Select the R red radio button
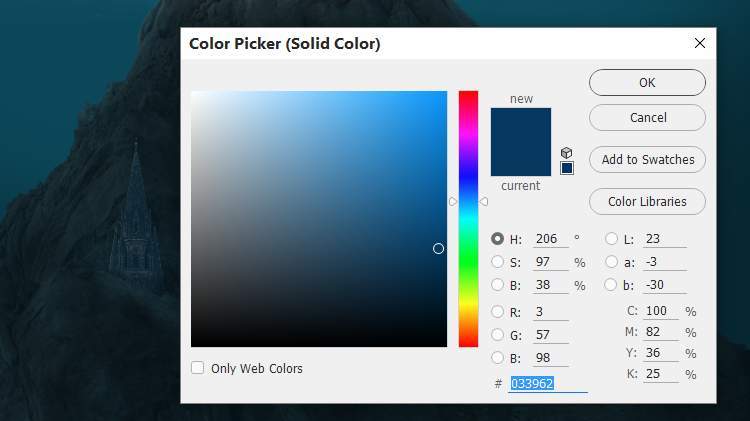The height and width of the screenshot is (421, 750). (497, 311)
